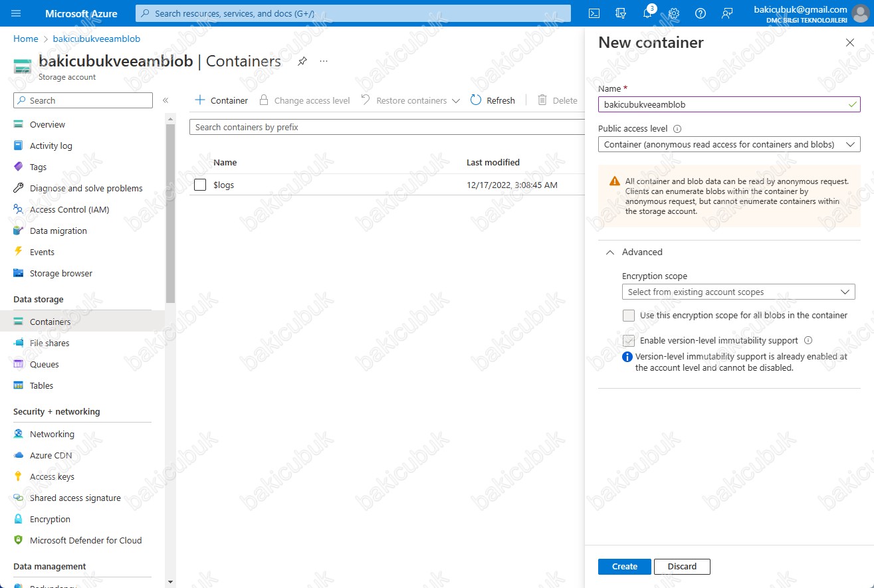Screen dimensions: 874x588
Task: Open the Restore containers dropdown
Action: [x=411, y=100]
